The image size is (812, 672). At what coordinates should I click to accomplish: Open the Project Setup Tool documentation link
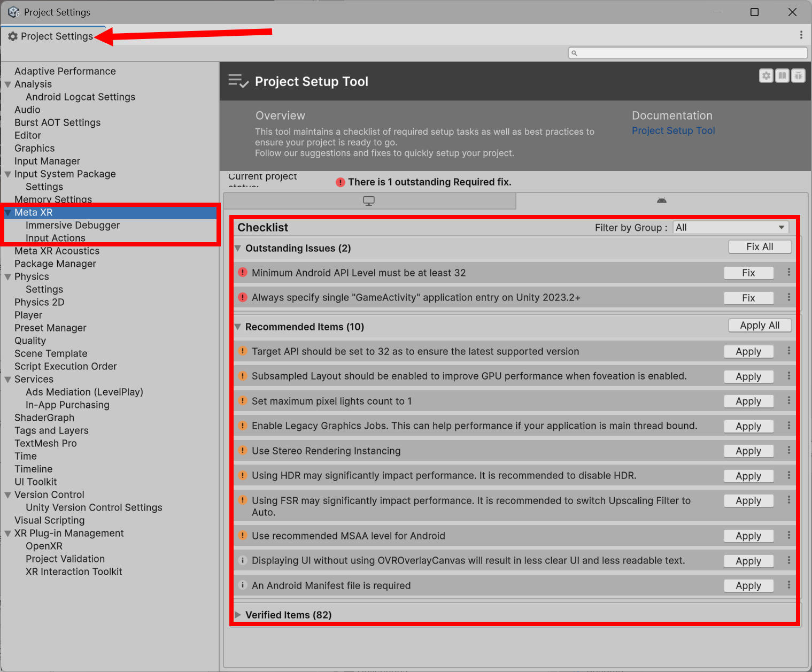pyautogui.click(x=673, y=130)
